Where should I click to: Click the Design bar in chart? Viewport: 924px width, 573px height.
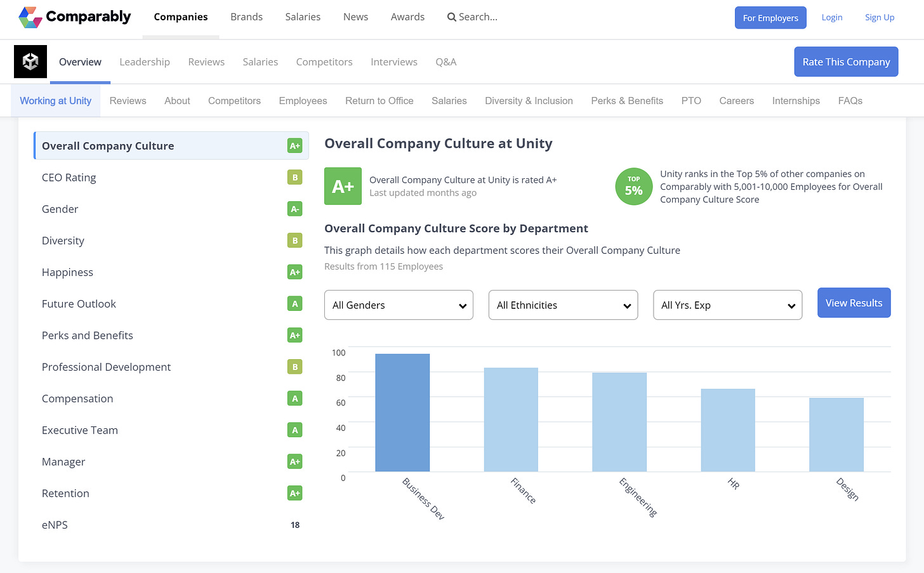(x=836, y=435)
